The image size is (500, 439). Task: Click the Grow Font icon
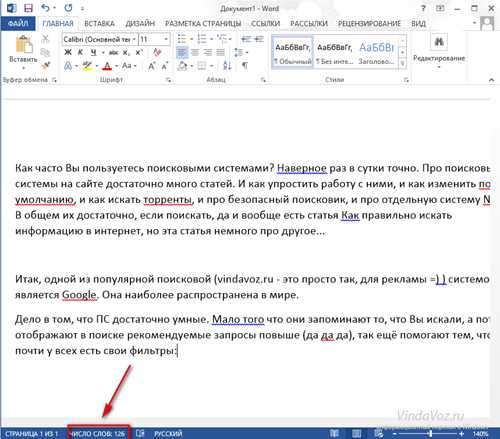click(x=152, y=66)
